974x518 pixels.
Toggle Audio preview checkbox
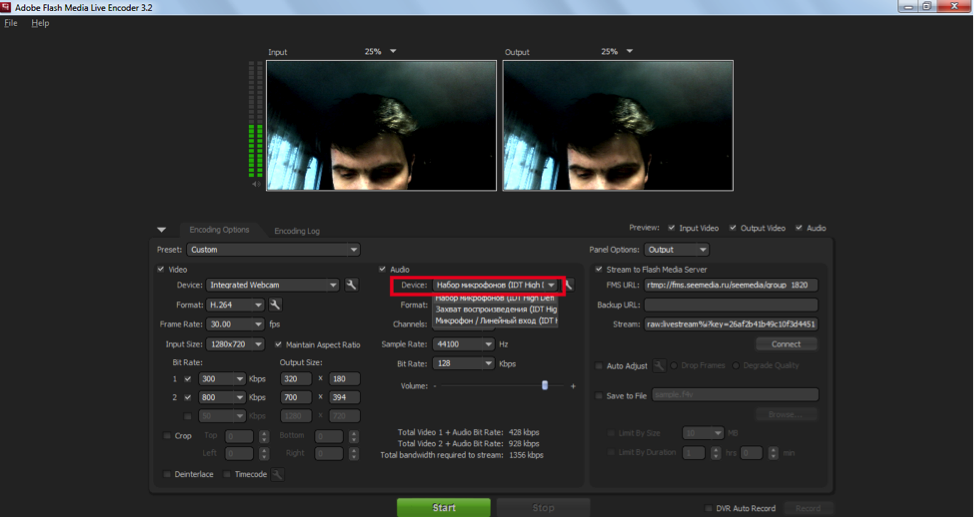tap(799, 228)
